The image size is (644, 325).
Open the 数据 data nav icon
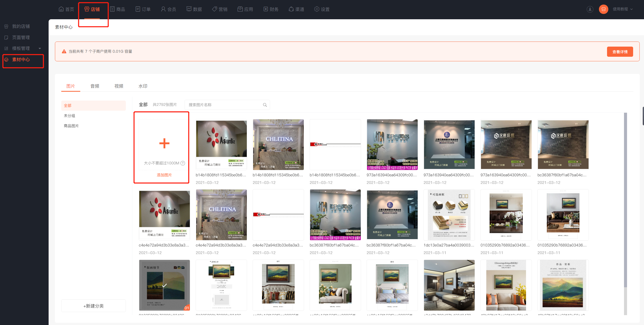point(189,9)
